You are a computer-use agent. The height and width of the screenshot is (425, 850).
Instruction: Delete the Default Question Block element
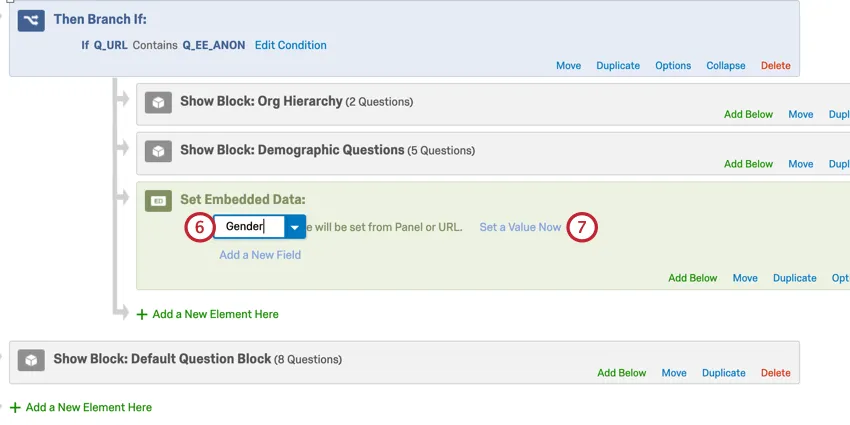coord(775,373)
